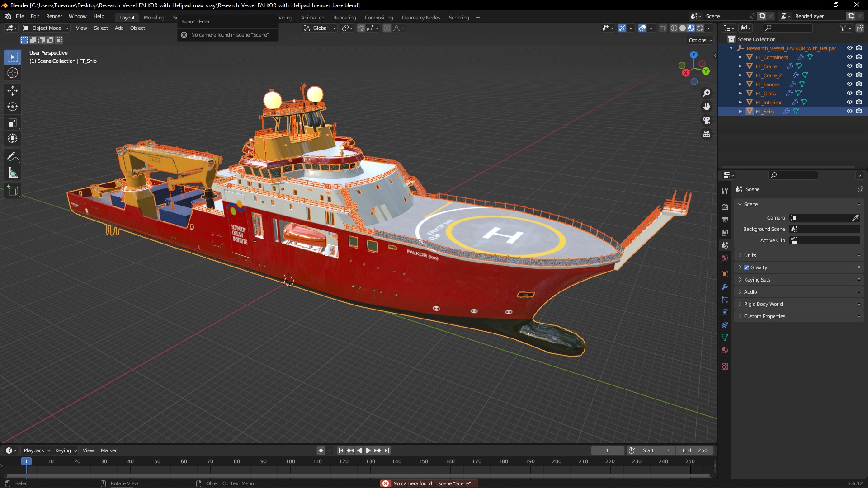868x488 pixels.
Task: Open the Material properties tab
Action: 725,350
